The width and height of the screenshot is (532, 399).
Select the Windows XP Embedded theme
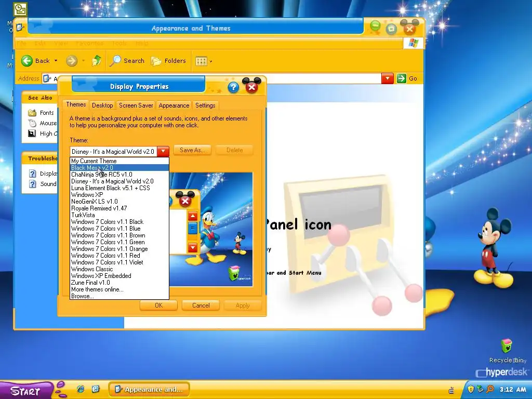coord(119,276)
